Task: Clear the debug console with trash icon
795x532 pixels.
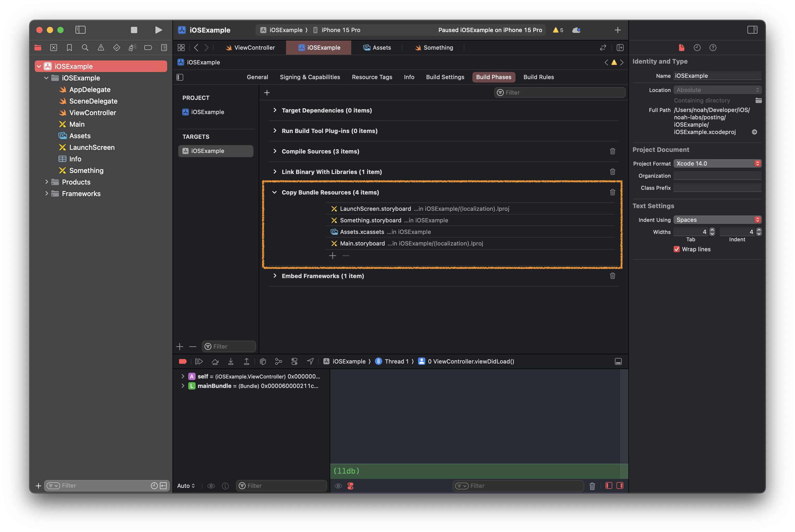Action: coord(592,486)
